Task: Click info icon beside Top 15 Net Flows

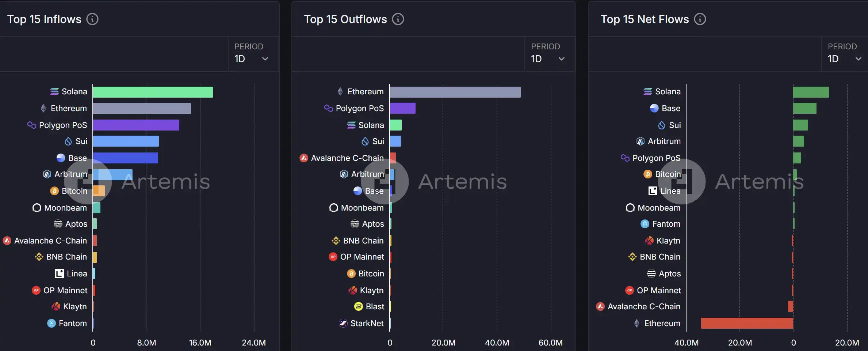Action: [700, 19]
